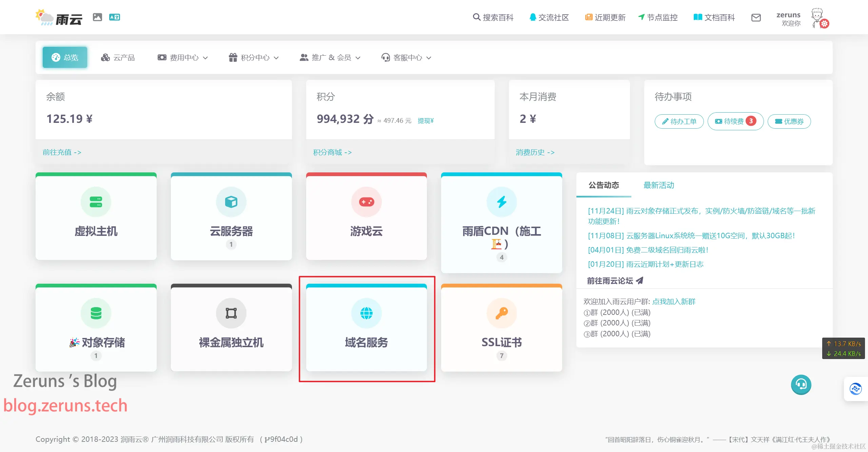Click the 前往充值 link
868x452 pixels.
[62, 152]
